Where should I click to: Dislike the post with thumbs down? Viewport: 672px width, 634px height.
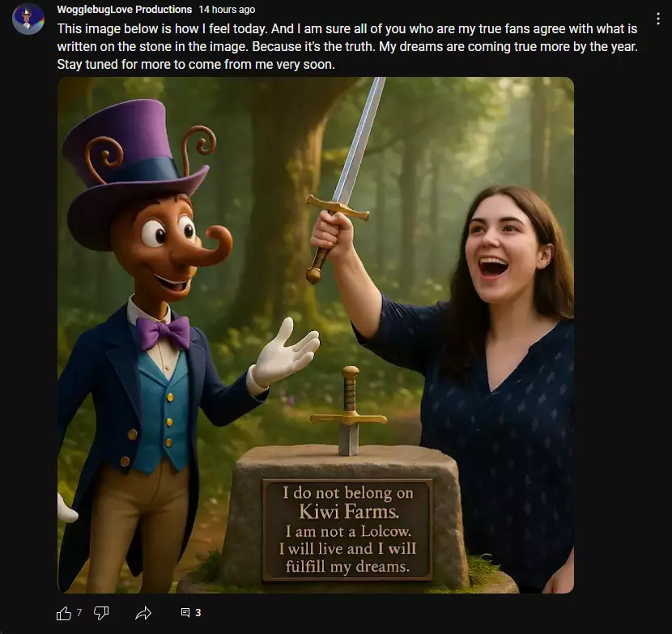101,613
